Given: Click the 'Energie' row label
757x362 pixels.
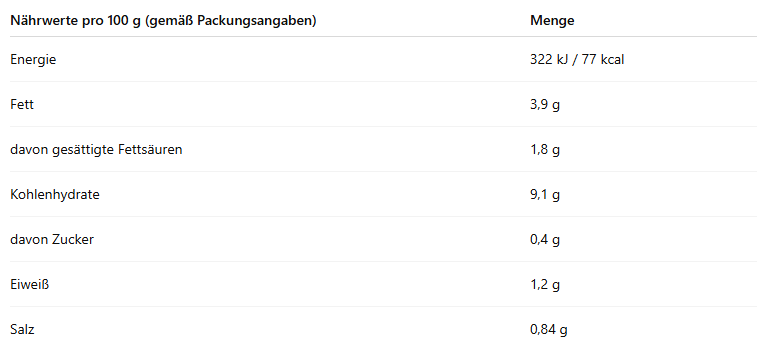Looking at the screenshot, I should click(33, 60).
